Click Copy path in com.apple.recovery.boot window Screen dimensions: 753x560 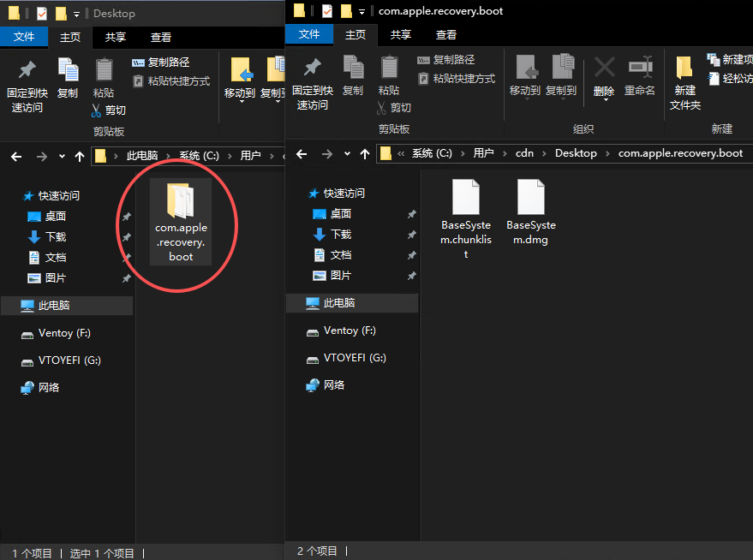(x=446, y=60)
